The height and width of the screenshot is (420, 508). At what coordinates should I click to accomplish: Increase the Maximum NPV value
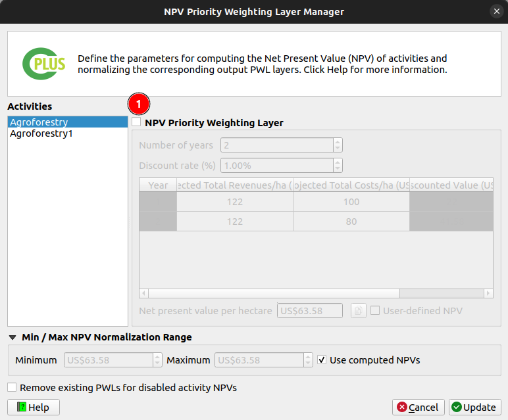coord(308,357)
